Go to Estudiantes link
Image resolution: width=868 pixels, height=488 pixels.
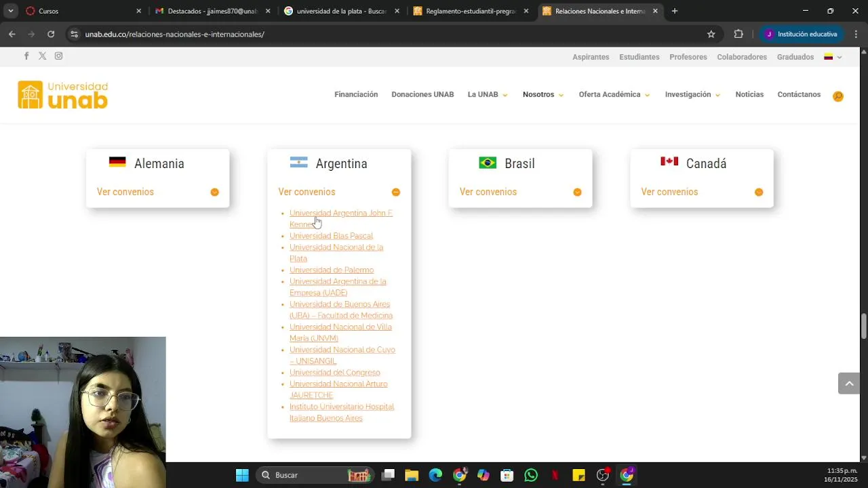pyautogui.click(x=639, y=57)
